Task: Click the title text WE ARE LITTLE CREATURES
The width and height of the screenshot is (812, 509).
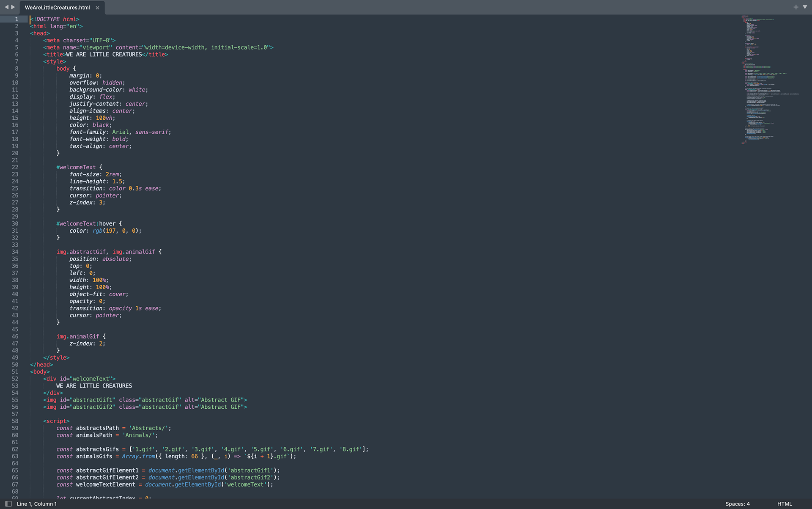Action: pos(104,55)
